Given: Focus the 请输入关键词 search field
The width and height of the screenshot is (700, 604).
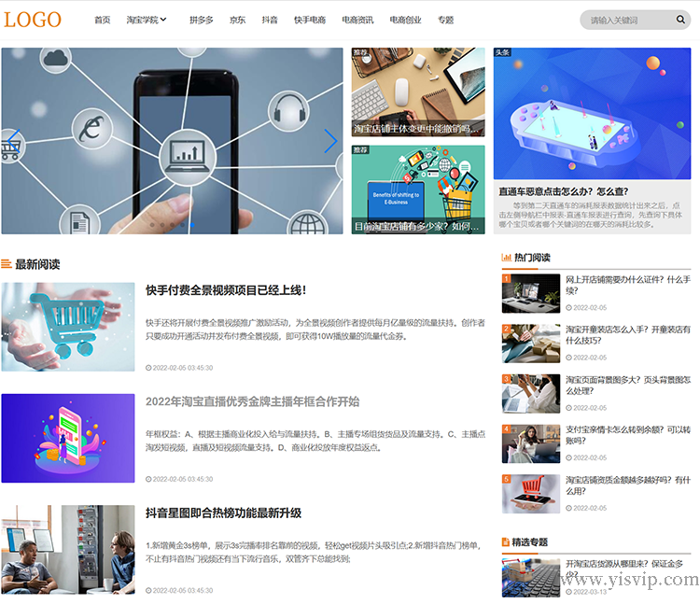Looking at the screenshot, I should [630, 20].
